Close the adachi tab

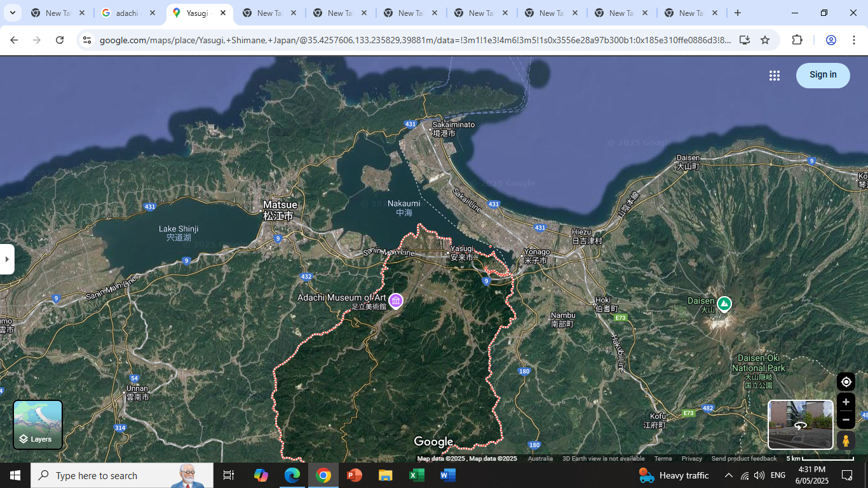coord(153,13)
